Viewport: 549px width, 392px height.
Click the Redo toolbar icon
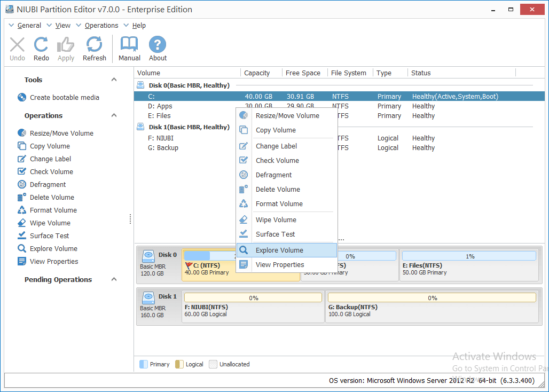point(41,45)
